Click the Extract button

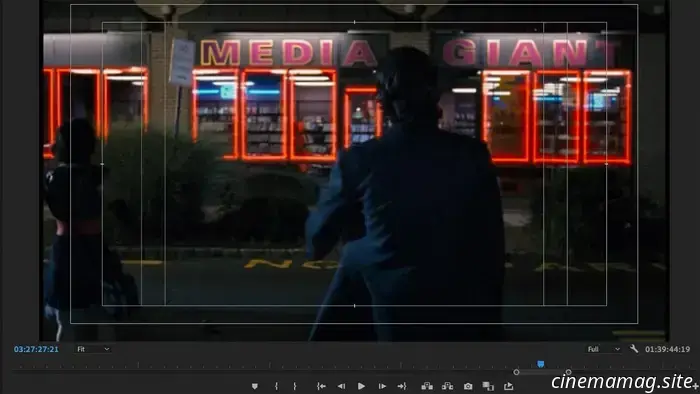[x=447, y=386]
